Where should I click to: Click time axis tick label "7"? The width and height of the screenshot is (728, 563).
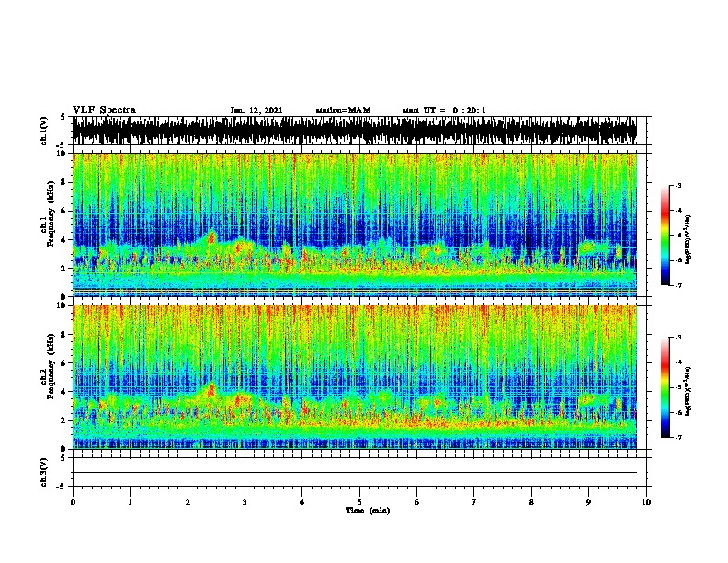474,501
